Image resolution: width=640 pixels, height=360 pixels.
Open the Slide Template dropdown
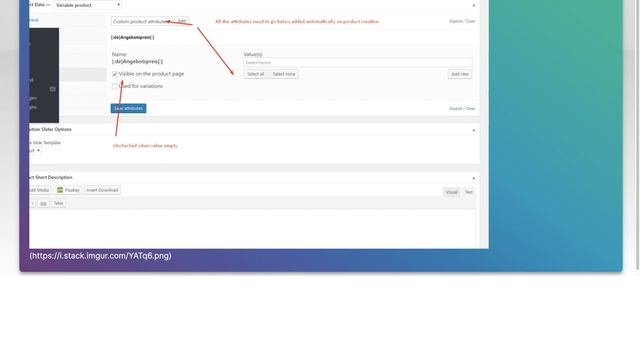[x=35, y=150]
